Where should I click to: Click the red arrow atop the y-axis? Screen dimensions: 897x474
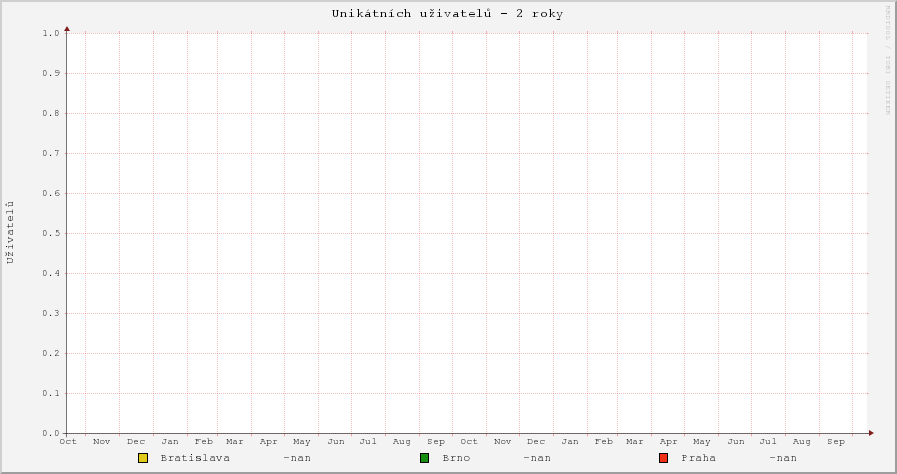pyautogui.click(x=67, y=29)
